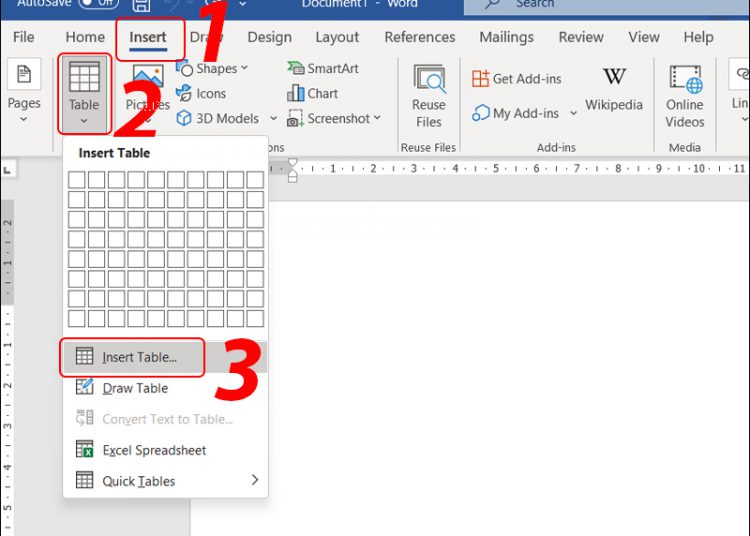
Task: Open the Design tab
Action: (x=269, y=37)
